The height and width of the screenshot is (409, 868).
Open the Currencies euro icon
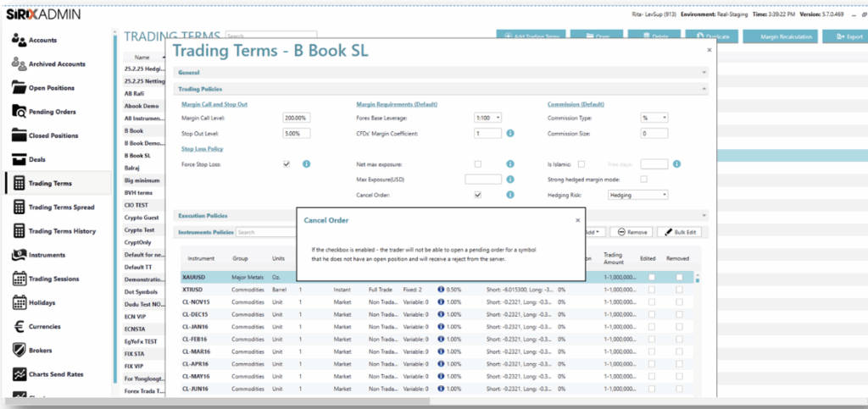(18, 326)
